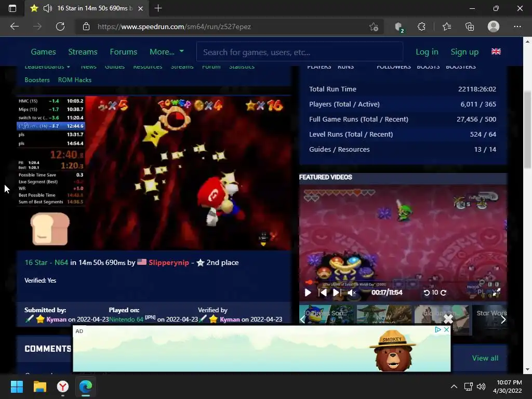Open File Explorer from taskbar
The image size is (532, 399).
coord(39,387)
